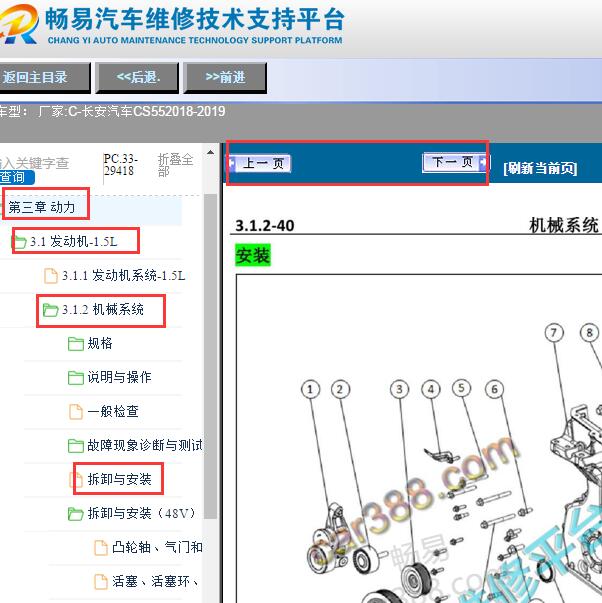
Task: Click callout number 2 in diagram
Action: pyautogui.click(x=340, y=390)
